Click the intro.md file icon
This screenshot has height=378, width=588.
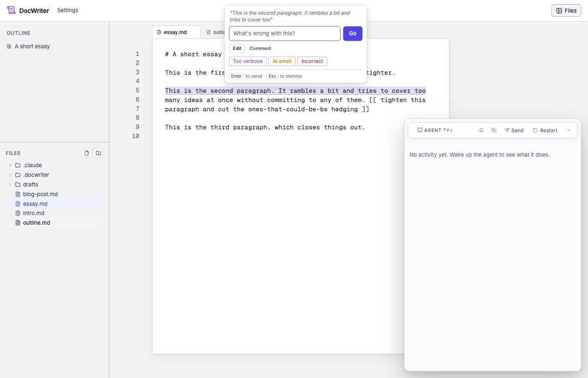pos(18,213)
